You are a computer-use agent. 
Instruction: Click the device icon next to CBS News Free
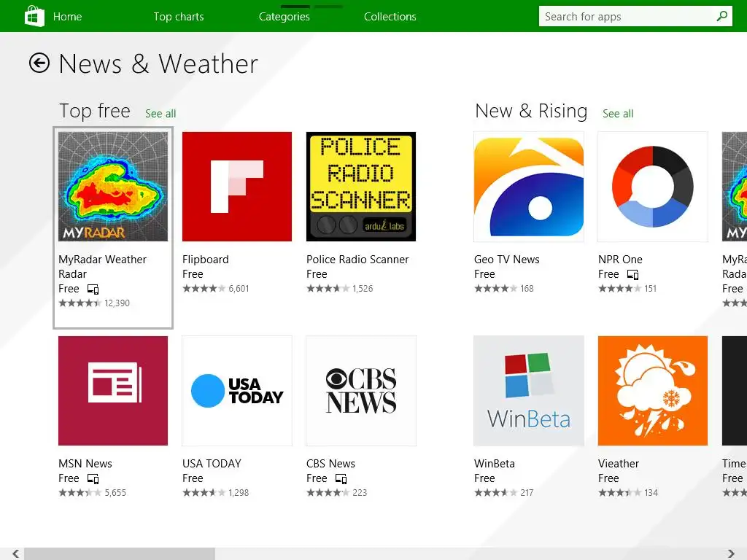pos(341,478)
